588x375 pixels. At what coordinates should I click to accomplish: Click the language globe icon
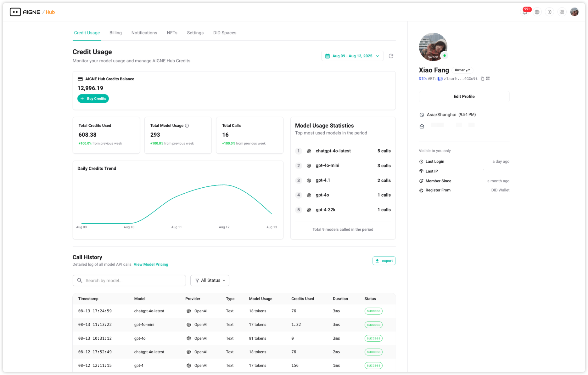(x=537, y=12)
